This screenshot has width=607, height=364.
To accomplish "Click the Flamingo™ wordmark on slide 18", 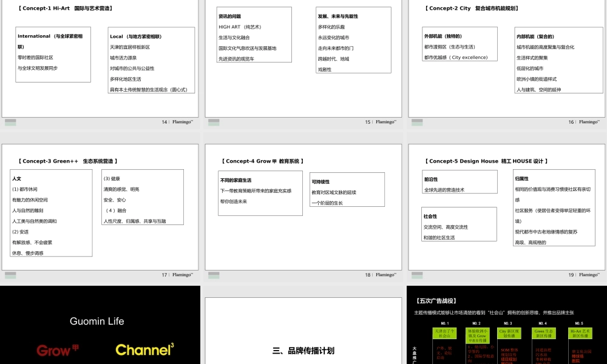I will coord(385,274).
